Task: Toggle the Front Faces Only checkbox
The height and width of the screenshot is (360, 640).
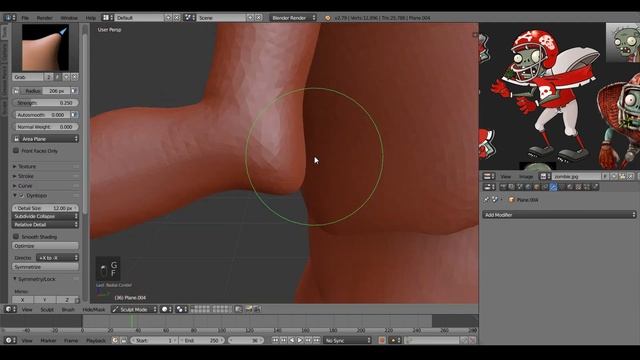Action: 16,151
